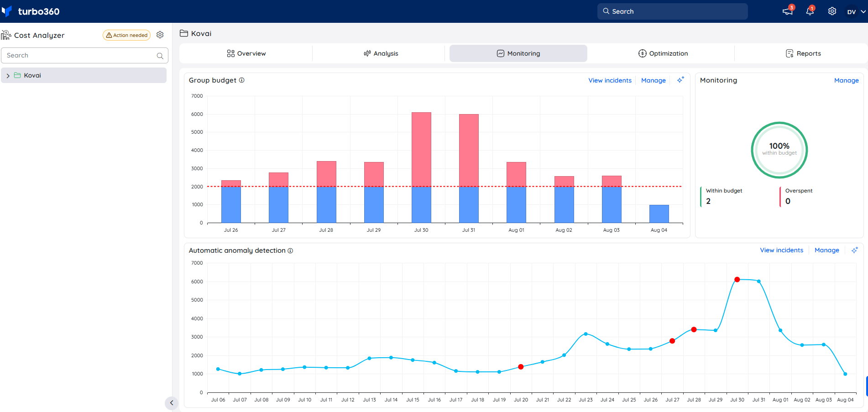
Task: Open Cost Analyzer settings gear
Action: point(160,35)
